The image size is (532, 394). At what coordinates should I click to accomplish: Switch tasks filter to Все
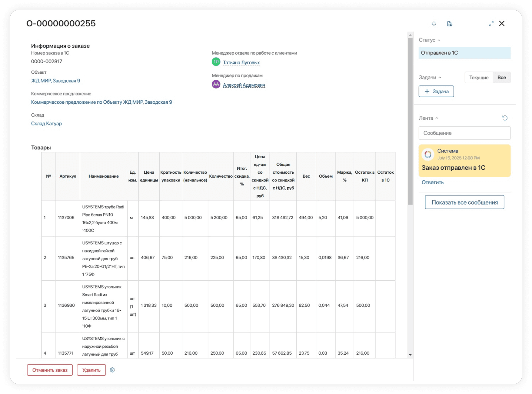coord(501,78)
